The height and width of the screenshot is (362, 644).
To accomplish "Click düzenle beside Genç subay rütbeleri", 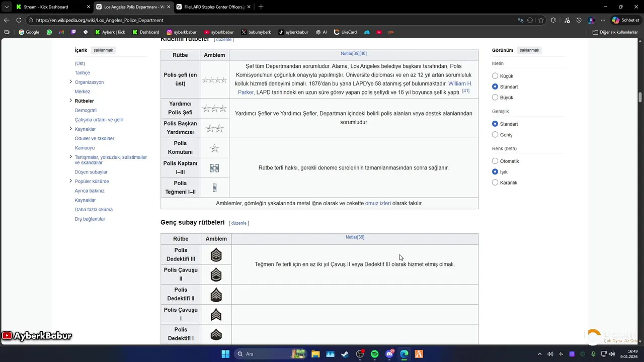I will pyautogui.click(x=239, y=223).
